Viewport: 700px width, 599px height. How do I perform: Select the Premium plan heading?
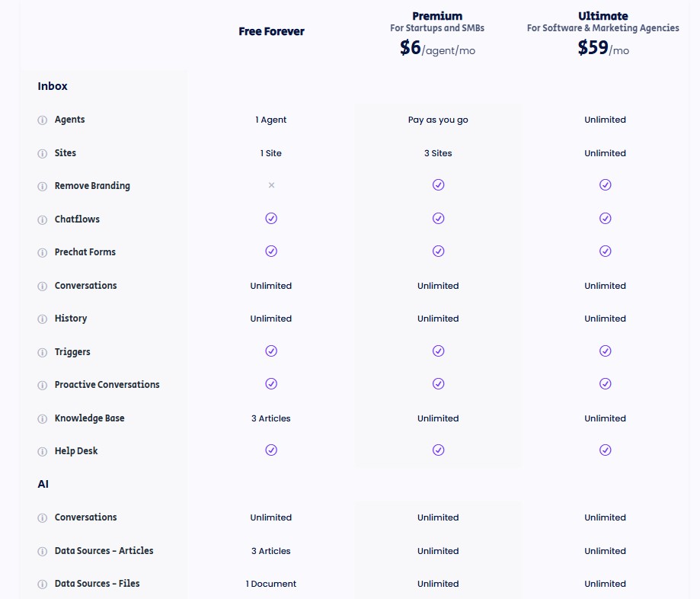[437, 16]
